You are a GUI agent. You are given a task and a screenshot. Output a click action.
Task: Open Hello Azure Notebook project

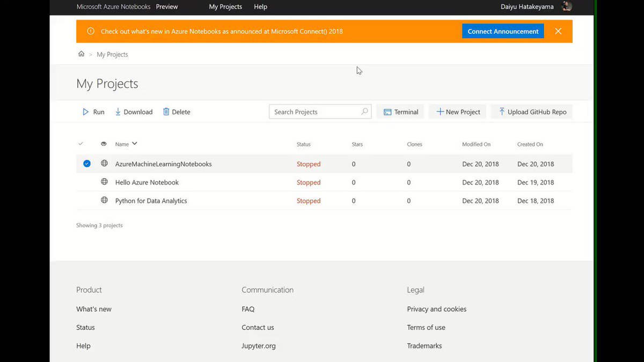(x=147, y=182)
